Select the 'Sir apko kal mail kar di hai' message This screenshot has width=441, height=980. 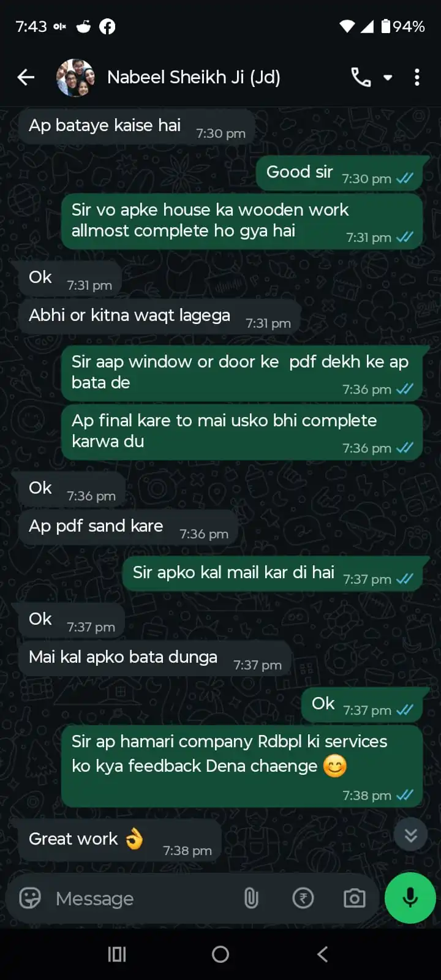pos(273,574)
